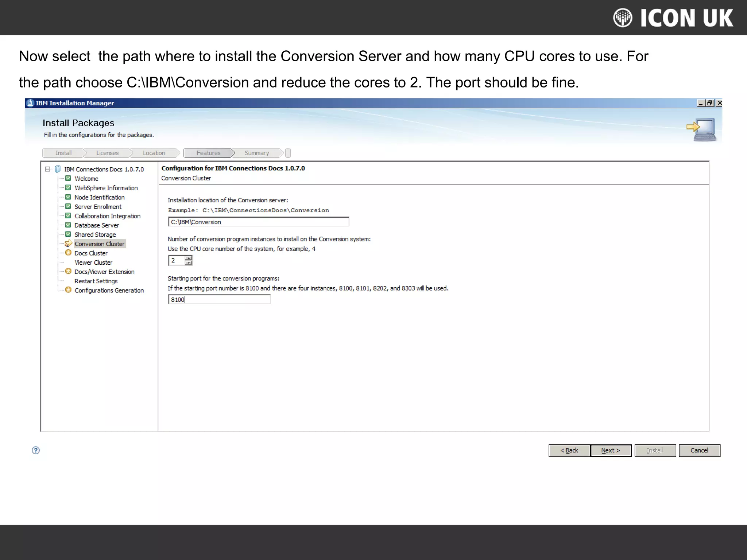Click the green check icon beside Database Server
Viewport: 747px width, 560px height.
[x=68, y=225]
